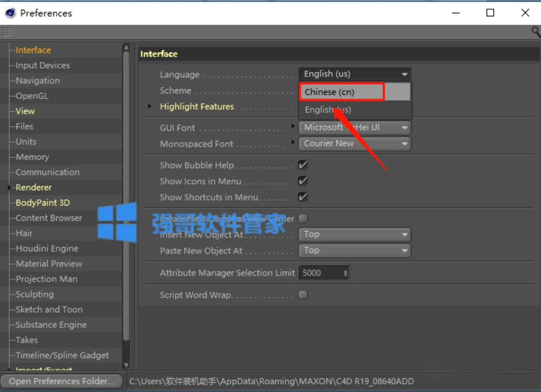Select Navigation category
Viewport: 541px width, 392px height.
click(37, 81)
